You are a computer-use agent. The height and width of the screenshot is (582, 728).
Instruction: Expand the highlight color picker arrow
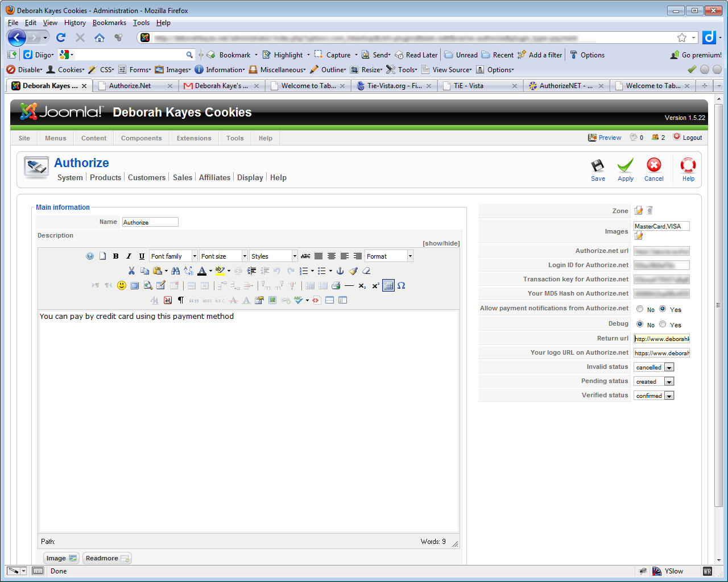click(229, 271)
